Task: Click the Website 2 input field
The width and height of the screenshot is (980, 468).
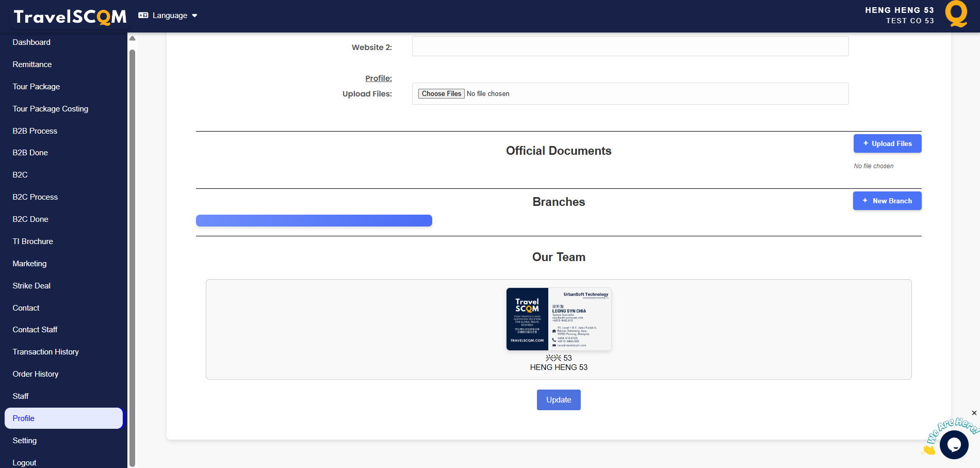Action: coord(630,46)
